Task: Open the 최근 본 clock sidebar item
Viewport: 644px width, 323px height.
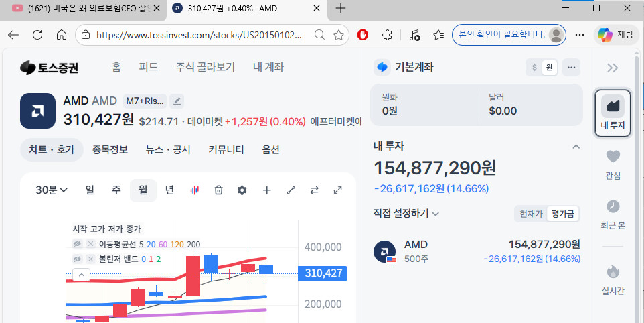Action: [613, 214]
